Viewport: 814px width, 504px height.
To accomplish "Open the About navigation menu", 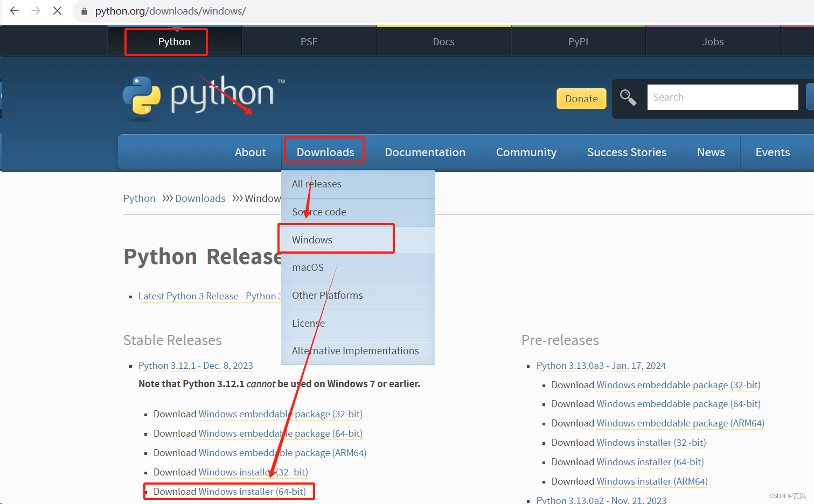I will click(x=250, y=152).
